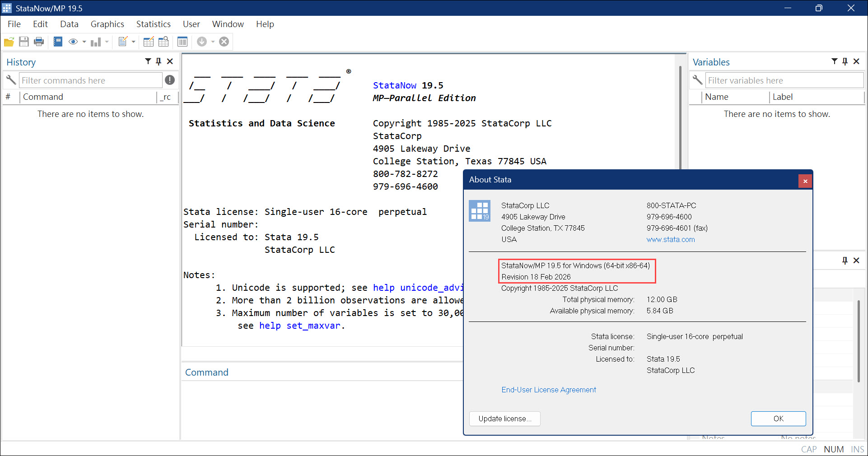Open the End-User License Agreement link
Image resolution: width=868 pixels, height=456 pixels.
[x=549, y=390]
